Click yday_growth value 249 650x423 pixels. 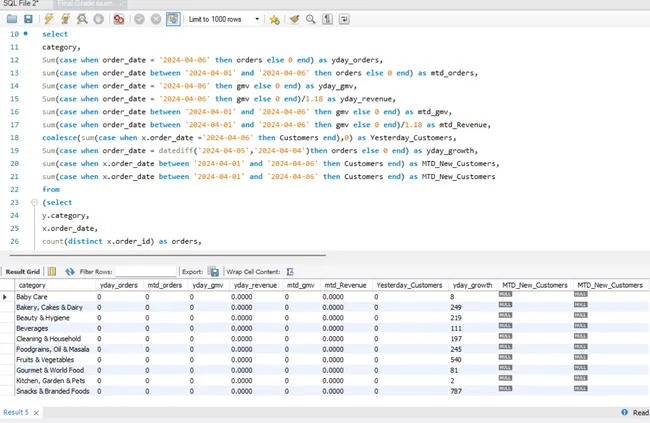[456, 307]
